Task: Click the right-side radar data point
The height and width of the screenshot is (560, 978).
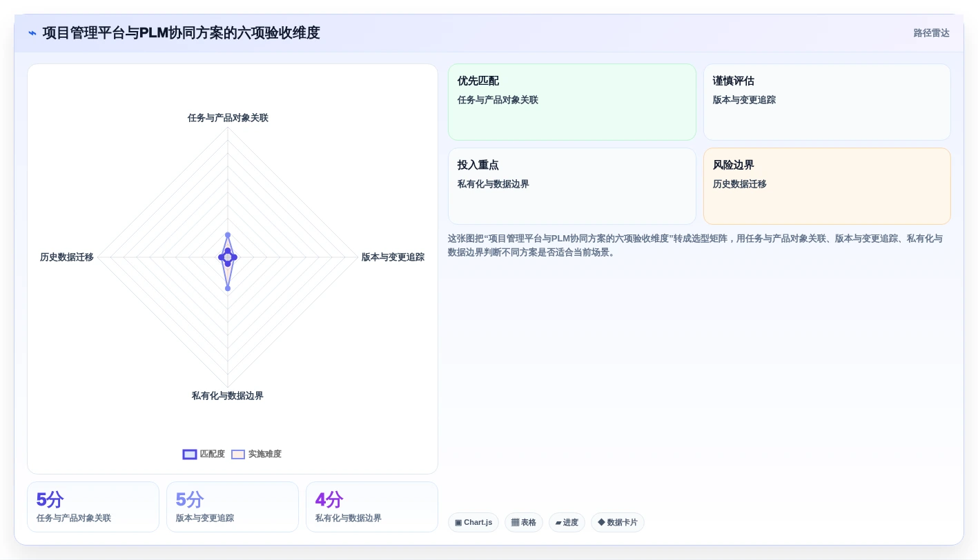Action: click(234, 257)
